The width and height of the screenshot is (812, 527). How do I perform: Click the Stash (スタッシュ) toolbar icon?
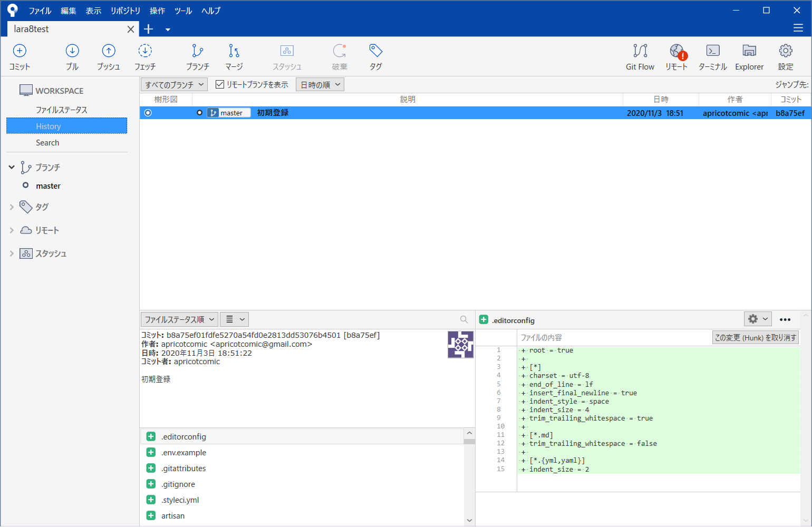coord(287,51)
